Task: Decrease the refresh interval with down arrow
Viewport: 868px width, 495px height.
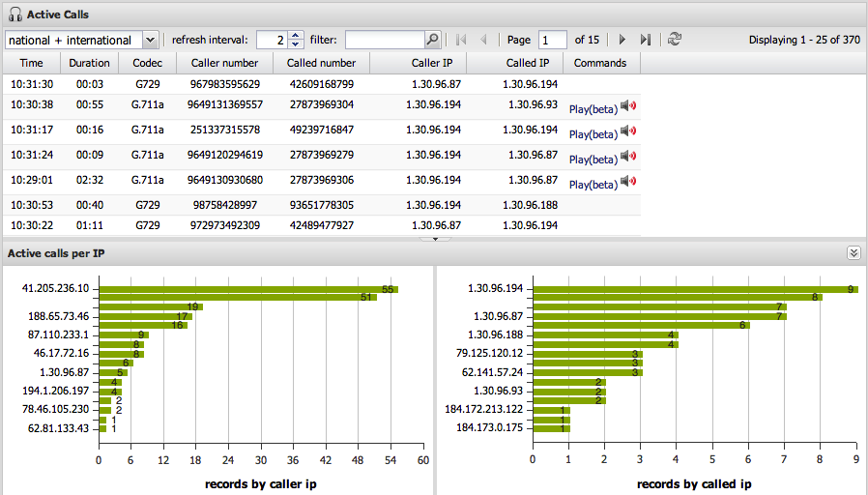Action: click(296, 44)
